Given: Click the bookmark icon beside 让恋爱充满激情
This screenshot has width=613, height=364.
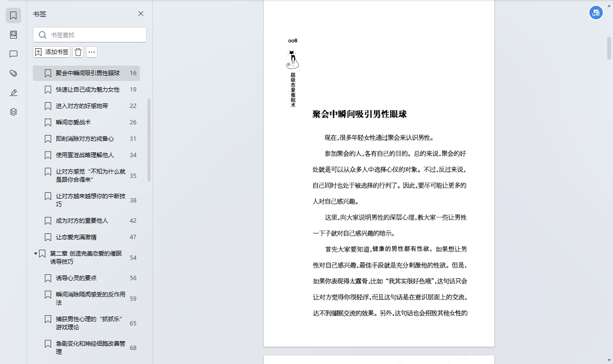Looking at the screenshot, I should point(48,237).
